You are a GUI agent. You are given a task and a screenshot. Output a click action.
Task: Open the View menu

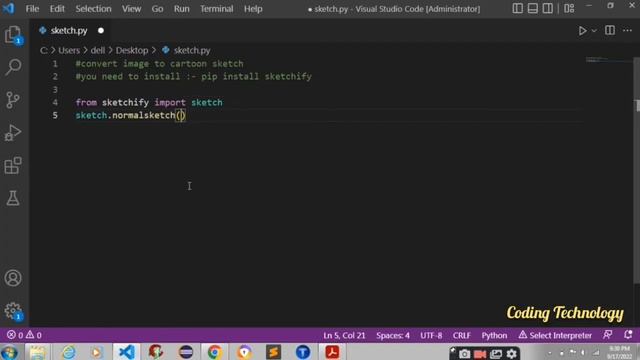pyautogui.click(x=131, y=9)
